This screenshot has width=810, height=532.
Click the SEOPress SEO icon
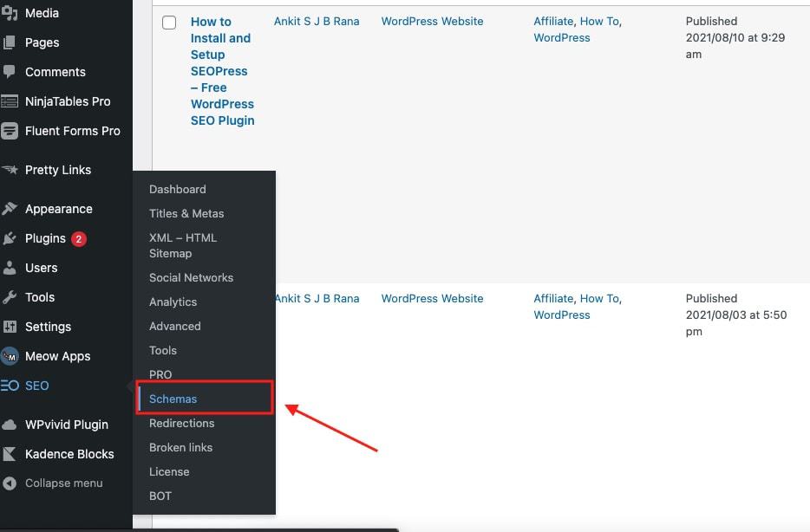[x=10, y=386]
